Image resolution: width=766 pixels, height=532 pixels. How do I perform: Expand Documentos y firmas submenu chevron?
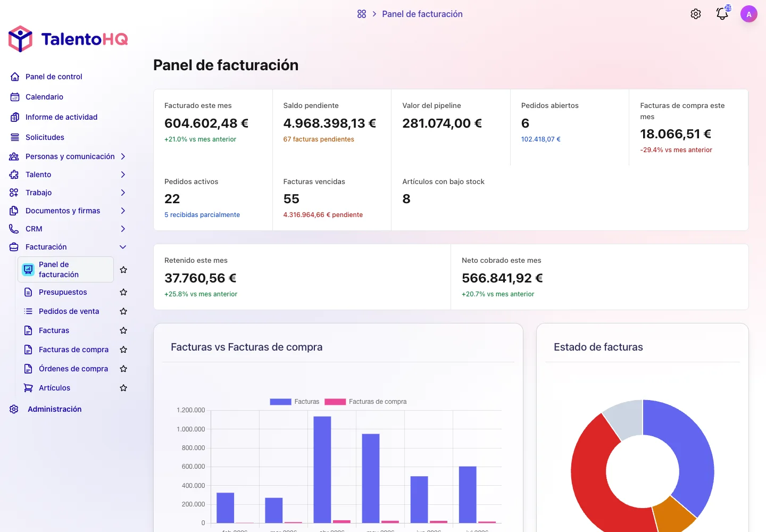(123, 211)
